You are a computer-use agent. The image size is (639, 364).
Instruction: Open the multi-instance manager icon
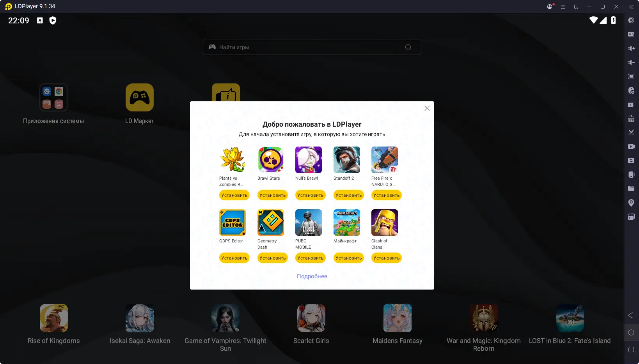pos(631,104)
